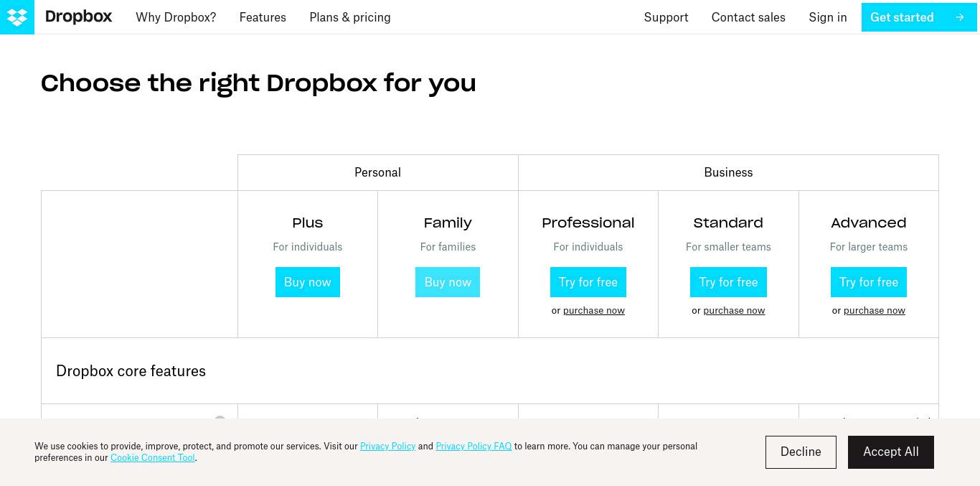Open the Support page

click(666, 17)
